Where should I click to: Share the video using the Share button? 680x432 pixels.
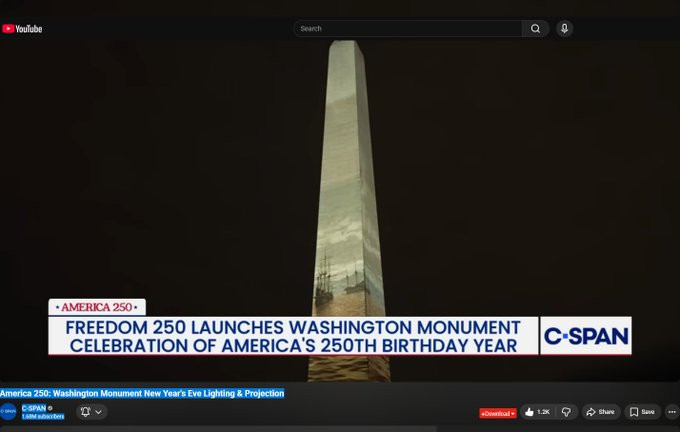point(601,412)
